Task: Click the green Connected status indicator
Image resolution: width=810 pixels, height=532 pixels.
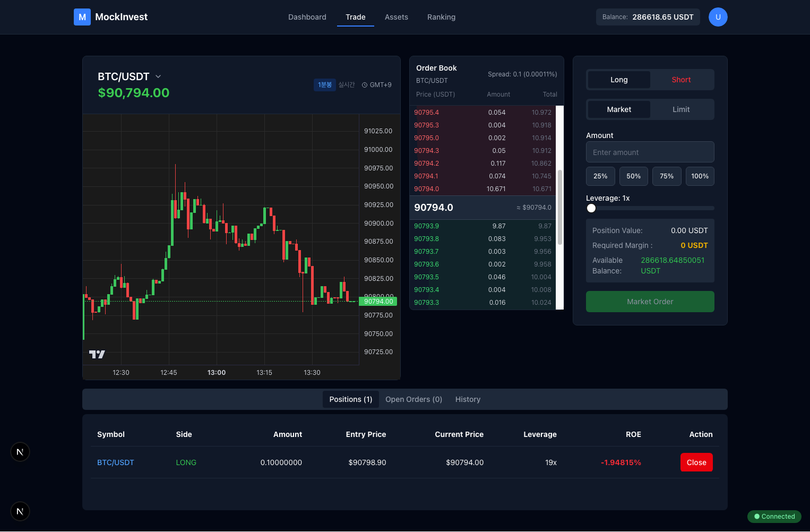Action: (x=774, y=517)
